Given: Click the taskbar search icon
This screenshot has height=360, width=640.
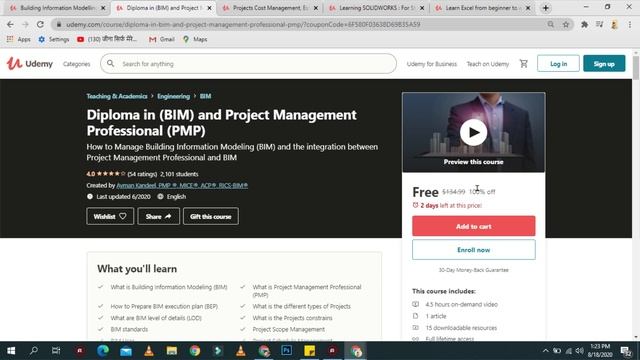Looking at the screenshot, I should (x=34, y=351).
